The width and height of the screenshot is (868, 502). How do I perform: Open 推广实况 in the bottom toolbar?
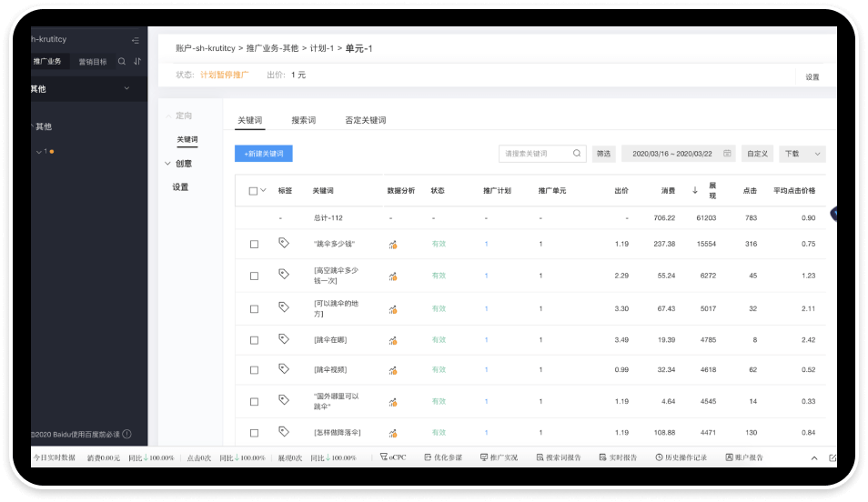[x=499, y=457]
